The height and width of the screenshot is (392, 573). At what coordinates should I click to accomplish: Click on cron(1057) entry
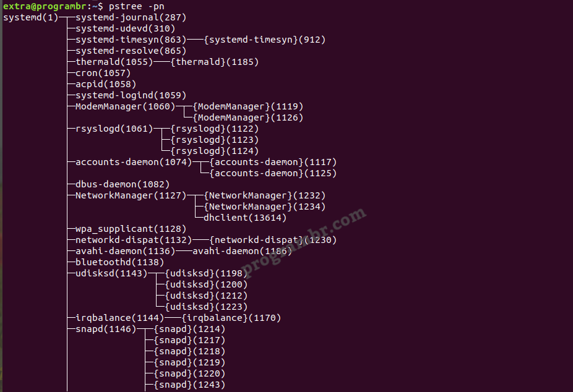103,73
